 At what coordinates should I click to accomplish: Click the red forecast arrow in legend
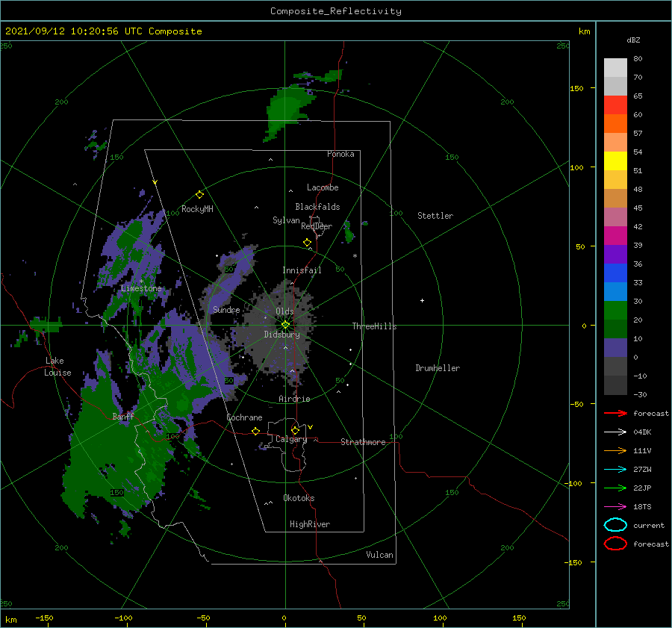615,413
